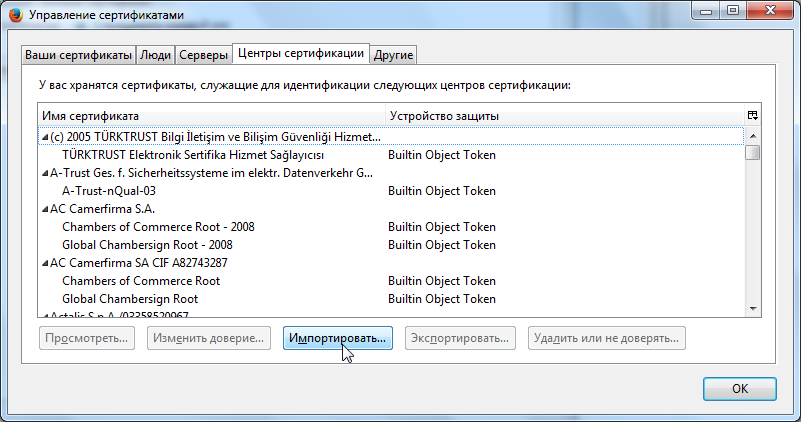
Task: Confirm with the OK button
Action: [740, 389]
